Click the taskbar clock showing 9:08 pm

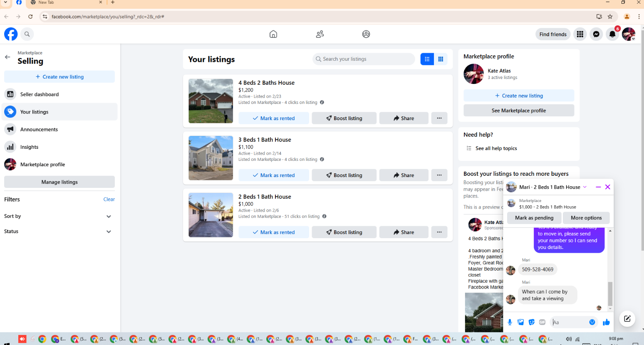click(x=616, y=339)
